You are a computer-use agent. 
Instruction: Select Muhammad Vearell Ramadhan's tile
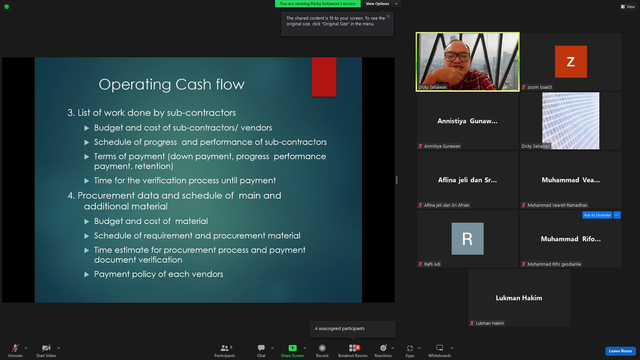pos(571,180)
